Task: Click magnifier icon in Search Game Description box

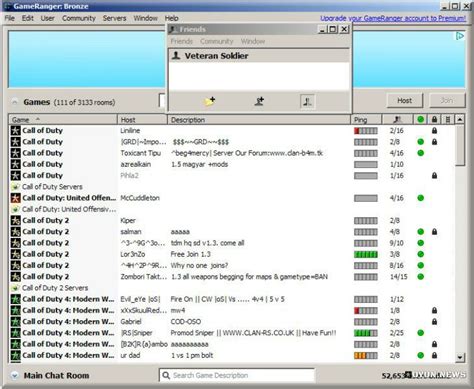Action: pos(166,375)
